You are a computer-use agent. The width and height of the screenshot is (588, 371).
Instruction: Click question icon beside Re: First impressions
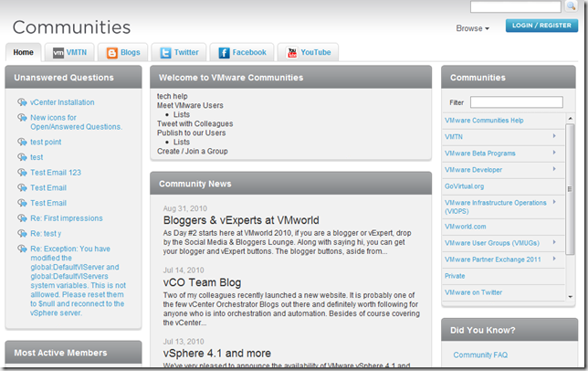[x=22, y=218]
